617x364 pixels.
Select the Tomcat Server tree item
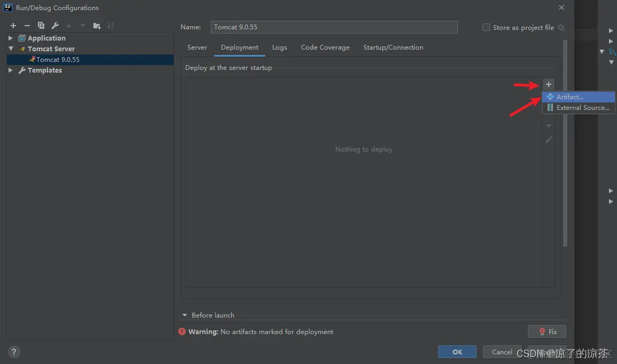[x=51, y=49]
